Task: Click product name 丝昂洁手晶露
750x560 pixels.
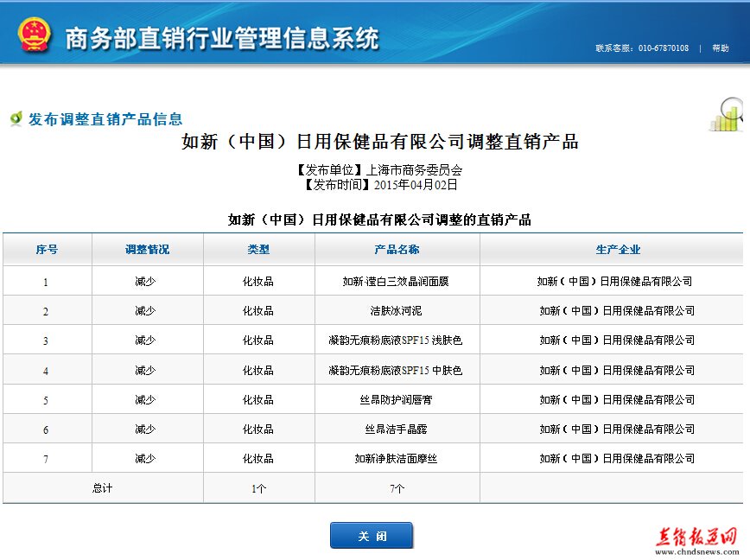Action: pos(396,429)
